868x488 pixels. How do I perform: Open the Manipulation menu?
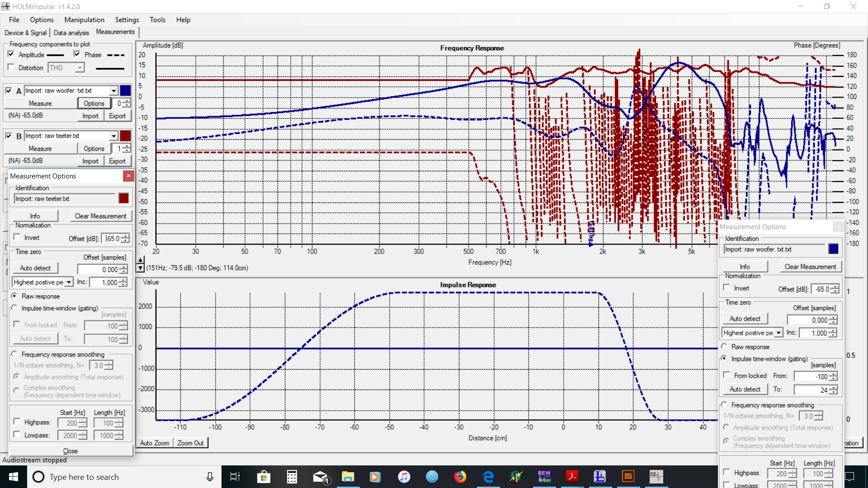[84, 20]
